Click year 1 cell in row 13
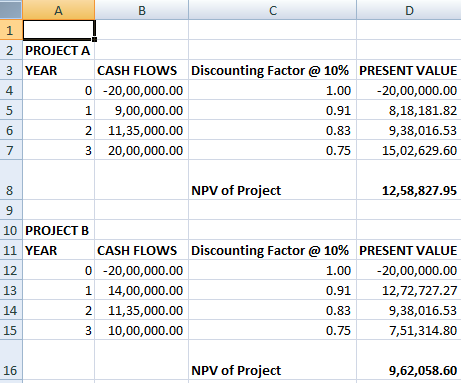461x383 pixels. [59, 290]
